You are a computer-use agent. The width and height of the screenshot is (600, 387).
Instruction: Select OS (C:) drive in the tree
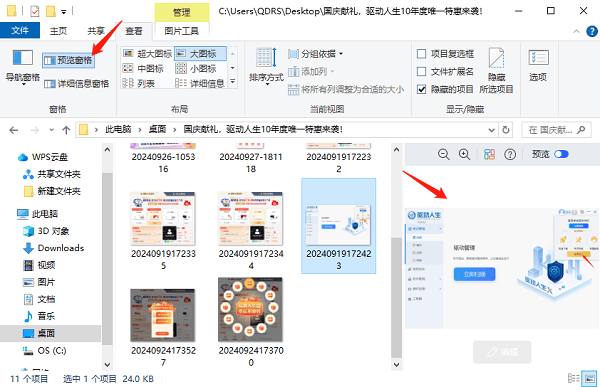pyautogui.click(x=44, y=350)
